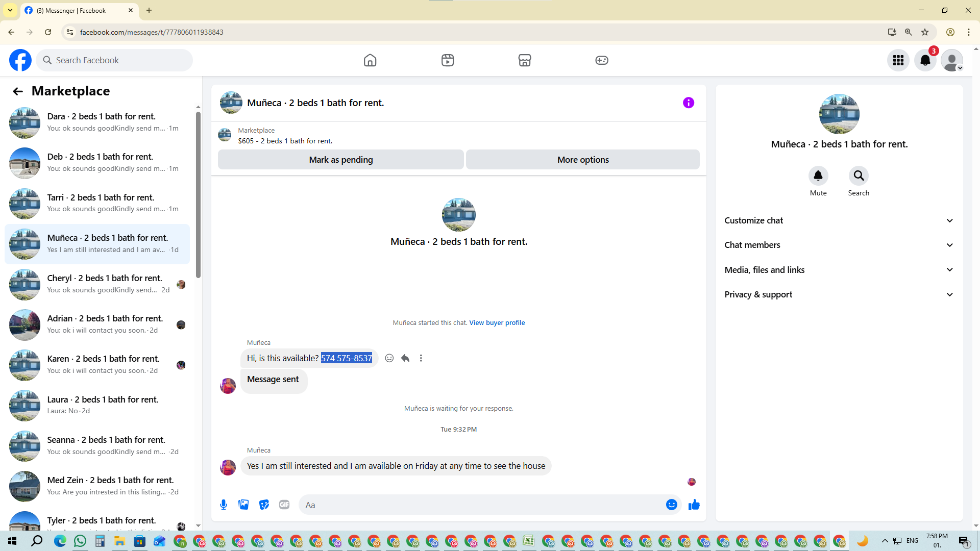Expand Media, files and links

pyautogui.click(x=839, y=270)
